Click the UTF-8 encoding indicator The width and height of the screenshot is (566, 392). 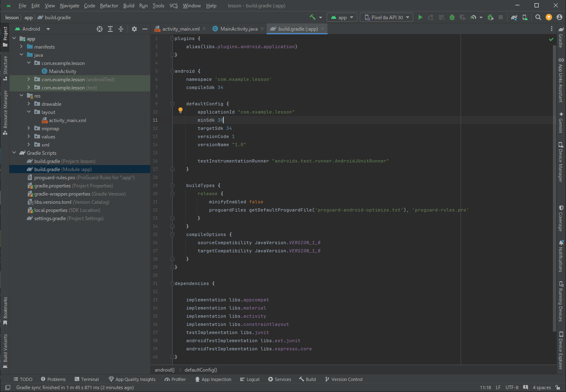512,388
